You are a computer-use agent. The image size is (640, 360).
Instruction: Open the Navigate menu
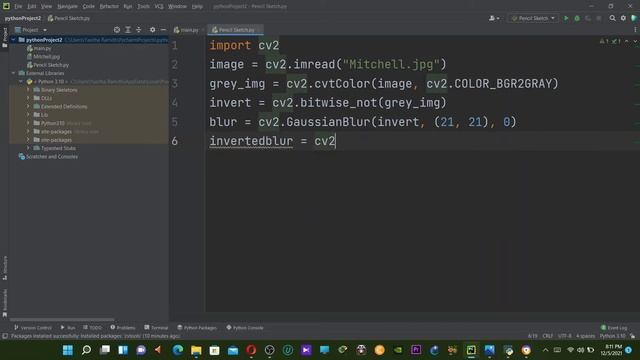coord(67,7)
